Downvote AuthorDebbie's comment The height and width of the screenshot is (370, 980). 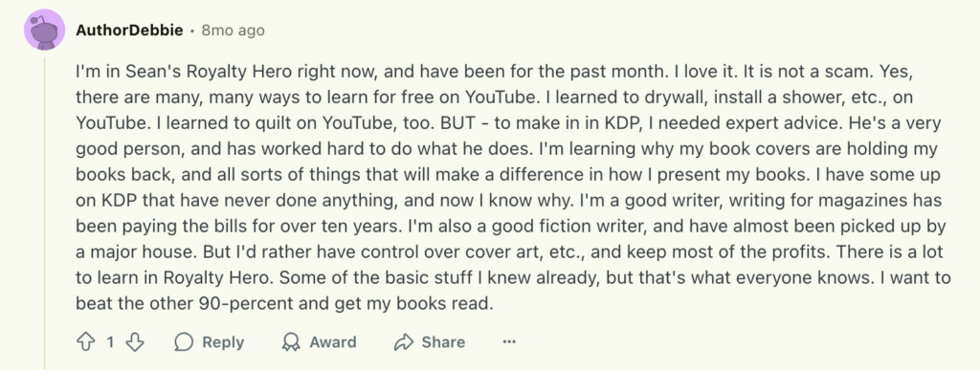pyautogui.click(x=135, y=342)
